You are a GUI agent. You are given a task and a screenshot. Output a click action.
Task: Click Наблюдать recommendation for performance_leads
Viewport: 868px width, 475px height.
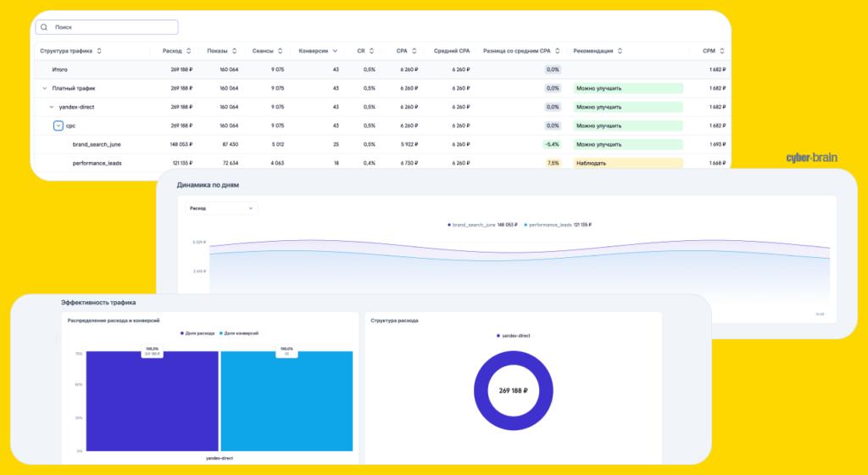(x=628, y=164)
